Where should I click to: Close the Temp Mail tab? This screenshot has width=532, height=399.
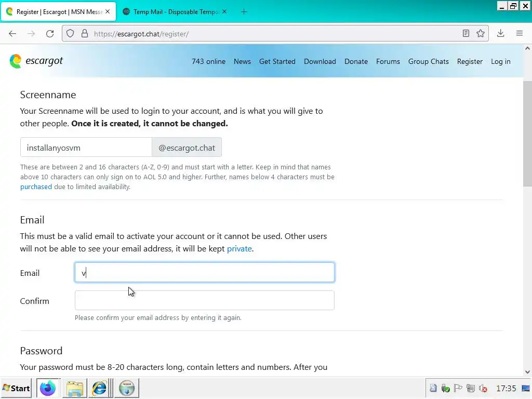(x=224, y=11)
